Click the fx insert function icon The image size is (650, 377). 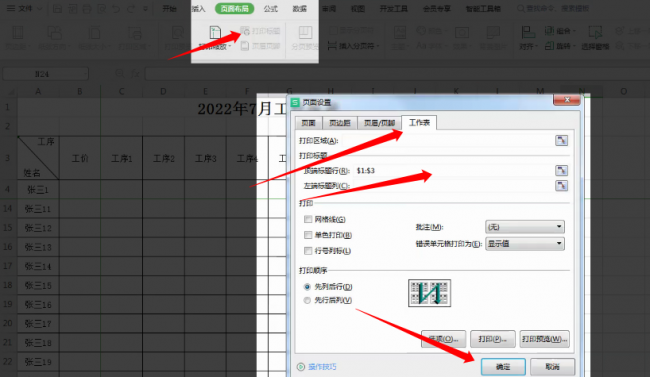pos(135,74)
